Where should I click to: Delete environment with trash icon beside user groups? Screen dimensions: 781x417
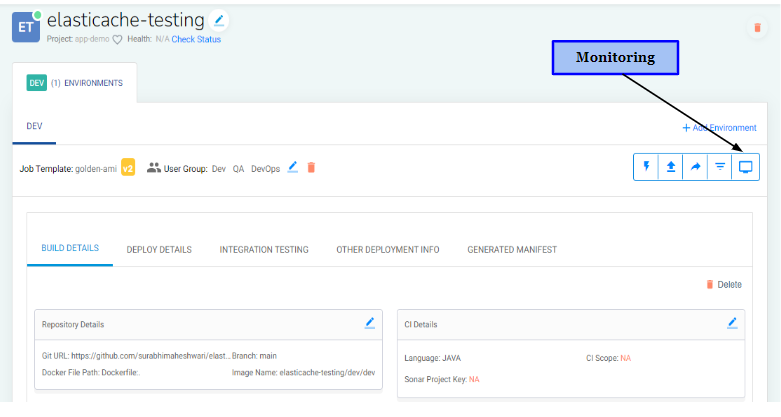311,167
